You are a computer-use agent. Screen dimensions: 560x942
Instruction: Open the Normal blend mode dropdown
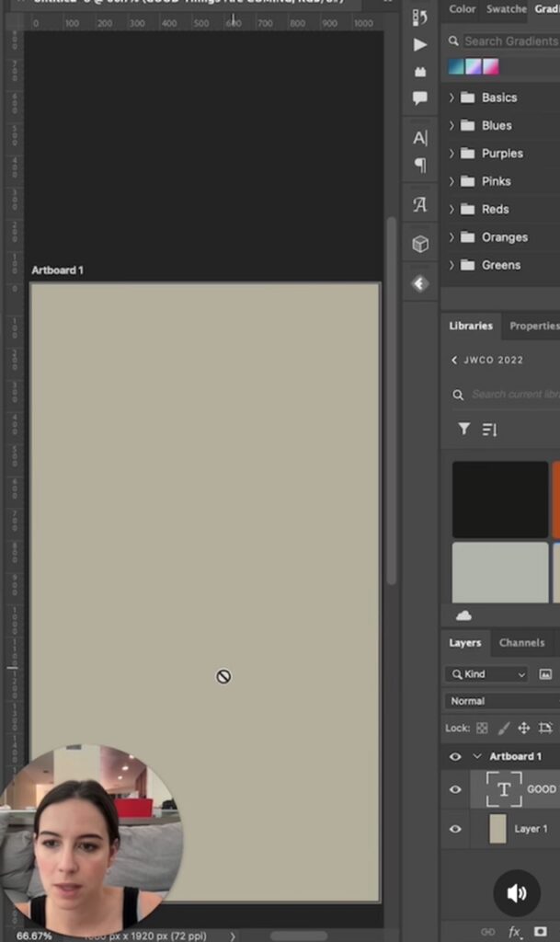(502, 701)
